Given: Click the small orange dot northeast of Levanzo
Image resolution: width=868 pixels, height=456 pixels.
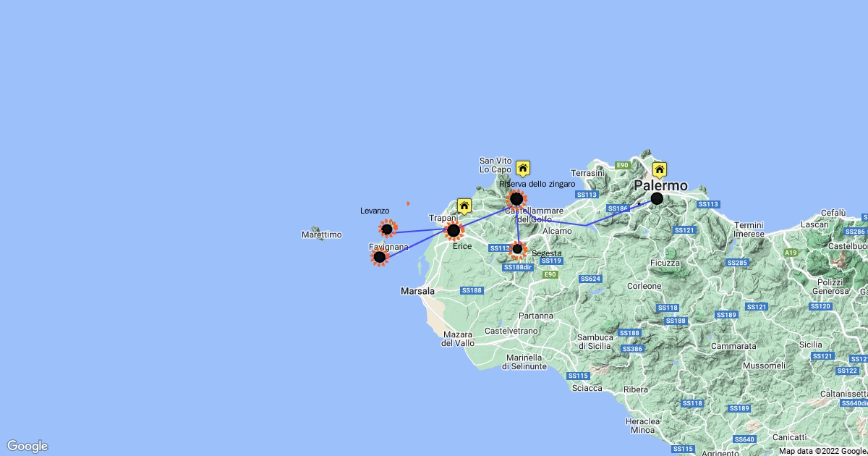Looking at the screenshot, I should tap(408, 203).
